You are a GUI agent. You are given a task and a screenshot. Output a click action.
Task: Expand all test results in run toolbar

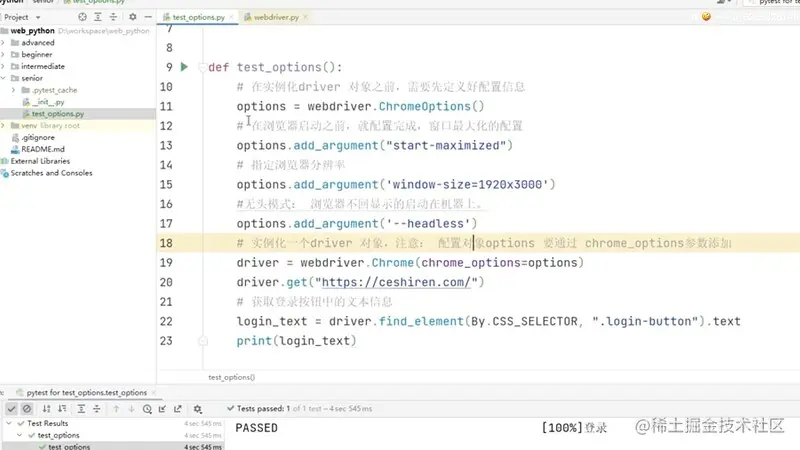click(x=81, y=409)
